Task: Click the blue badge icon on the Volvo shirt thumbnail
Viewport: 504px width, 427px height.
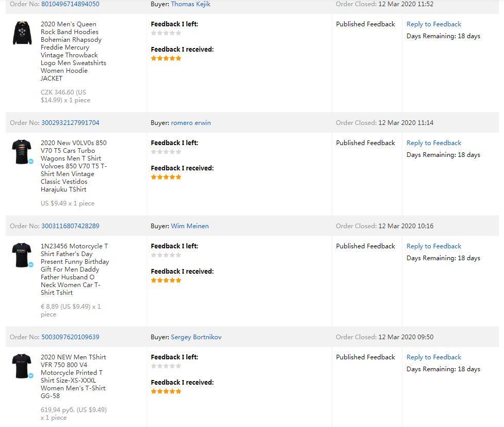Action: pos(31,162)
